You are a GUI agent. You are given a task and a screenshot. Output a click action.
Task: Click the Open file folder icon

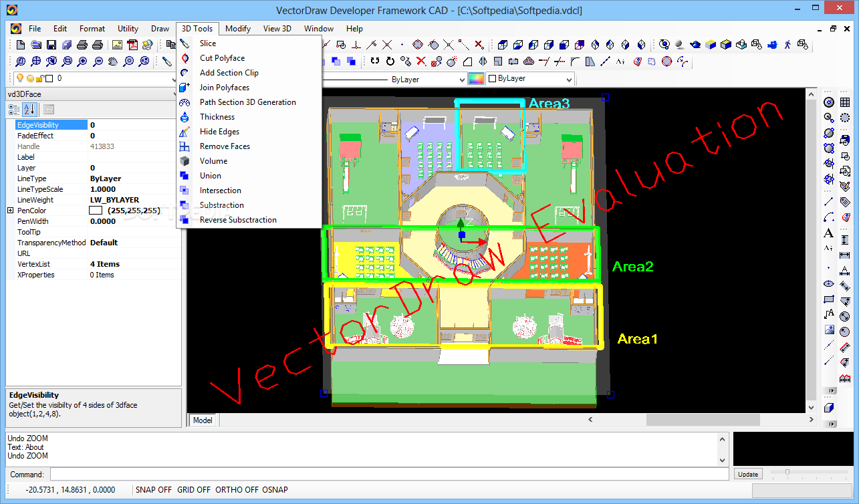36,45
